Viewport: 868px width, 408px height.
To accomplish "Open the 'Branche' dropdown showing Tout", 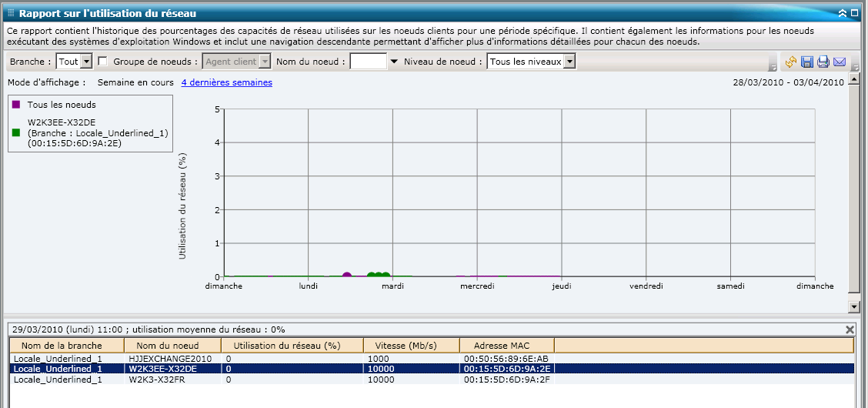I will [x=74, y=62].
